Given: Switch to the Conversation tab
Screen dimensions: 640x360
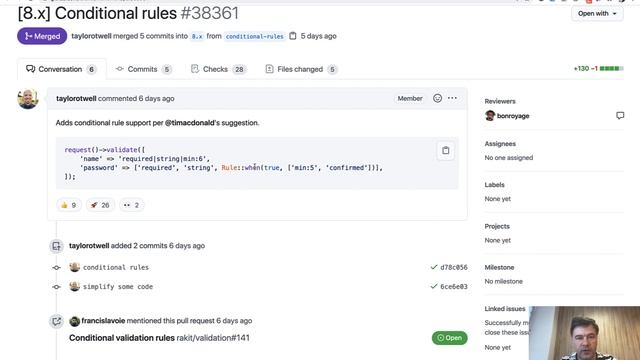Looking at the screenshot, I should click(x=62, y=69).
